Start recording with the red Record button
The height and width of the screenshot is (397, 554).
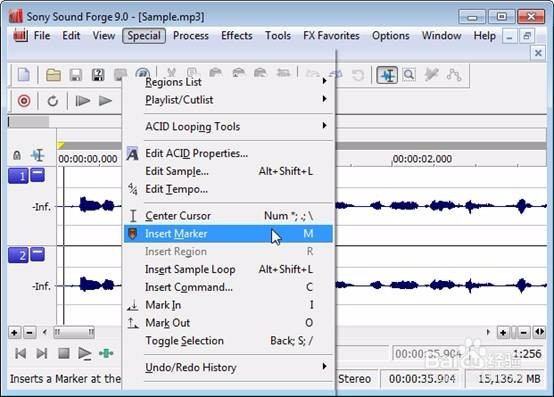pos(24,101)
